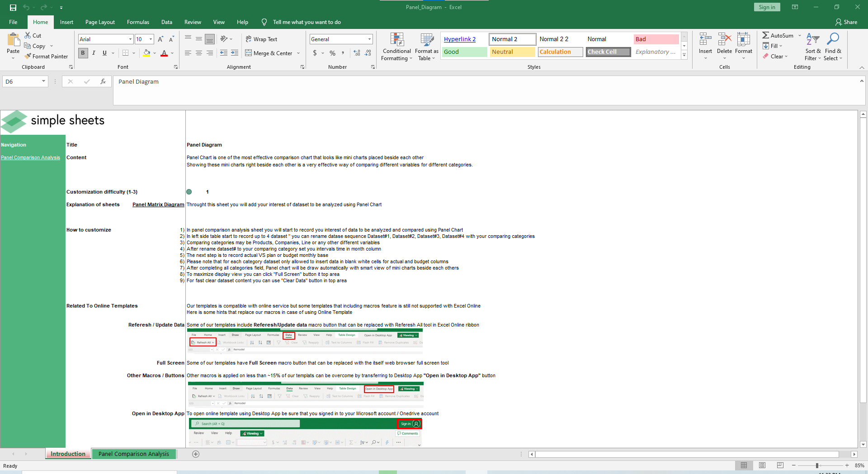Cut the selection with scissors icon

pyautogui.click(x=33, y=35)
